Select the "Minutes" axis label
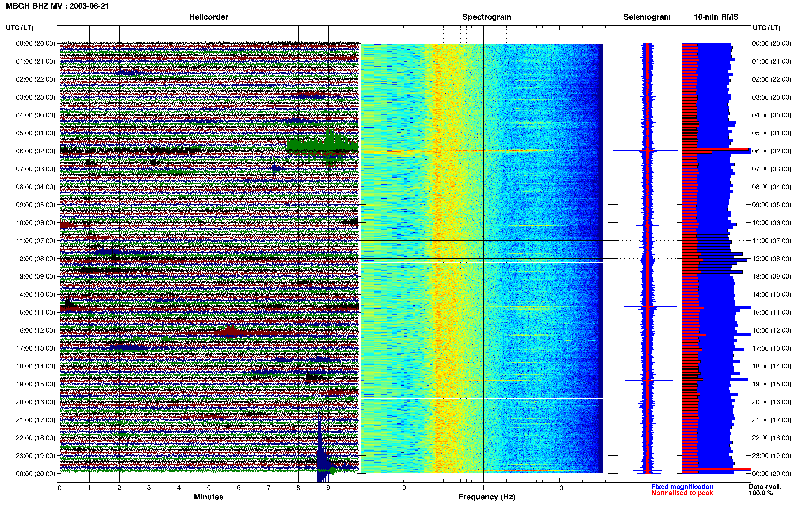Image resolution: width=812 pixels, height=508 pixels. (x=209, y=497)
